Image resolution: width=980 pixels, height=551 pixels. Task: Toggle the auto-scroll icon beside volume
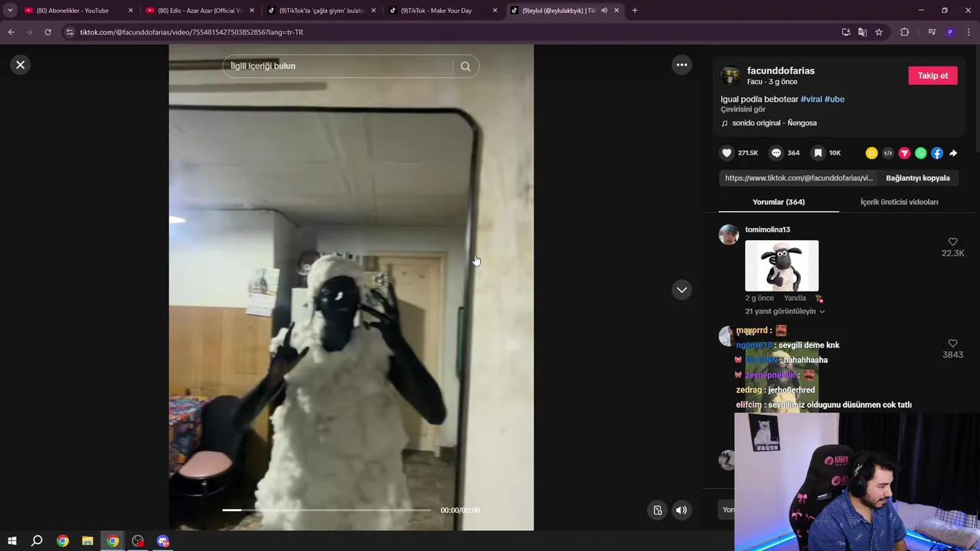pyautogui.click(x=658, y=510)
